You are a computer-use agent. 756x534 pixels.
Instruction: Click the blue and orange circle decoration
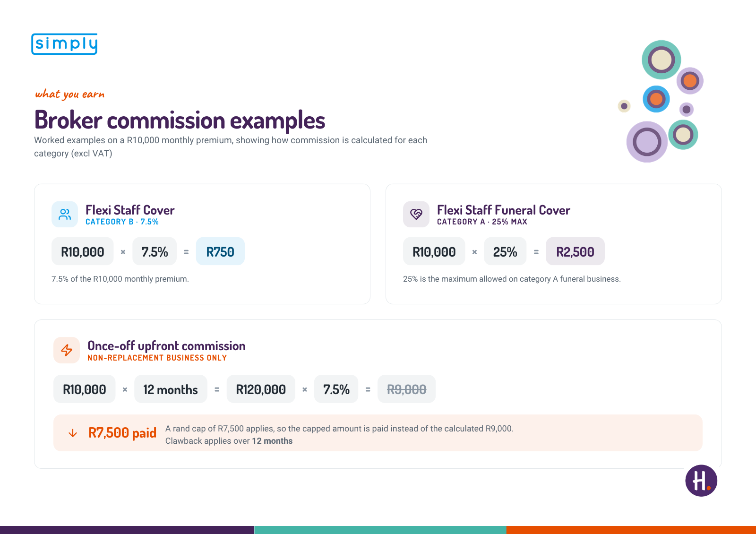(x=656, y=99)
